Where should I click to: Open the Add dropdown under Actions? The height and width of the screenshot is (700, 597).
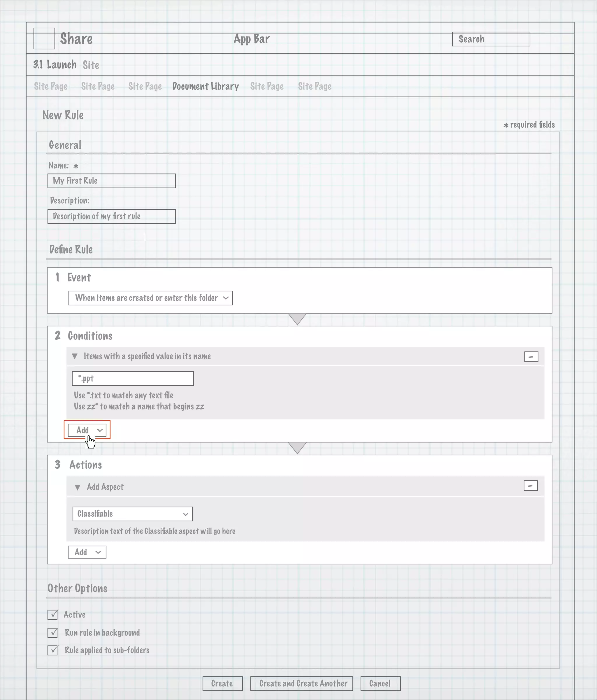[87, 552]
